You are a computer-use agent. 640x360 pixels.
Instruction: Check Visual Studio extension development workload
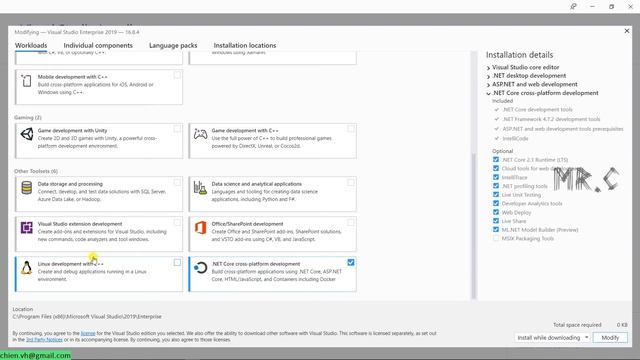(x=177, y=222)
